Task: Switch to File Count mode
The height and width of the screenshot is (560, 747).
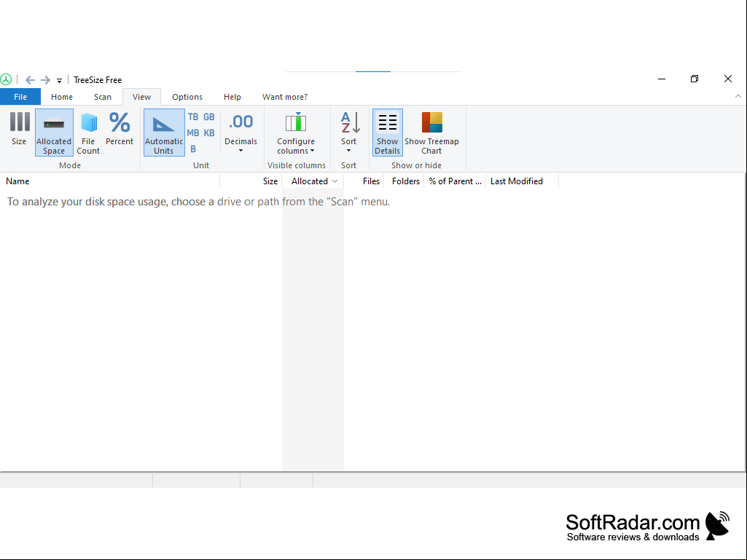Action: click(88, 133)
